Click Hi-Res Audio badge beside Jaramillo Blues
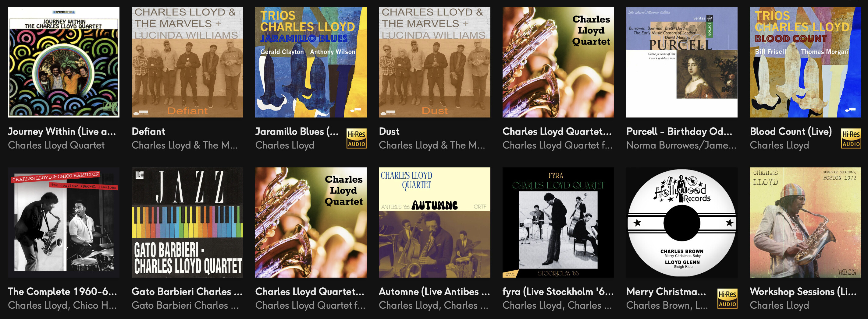868x319 pixels. pyautogui.click(x=357, y=138)
